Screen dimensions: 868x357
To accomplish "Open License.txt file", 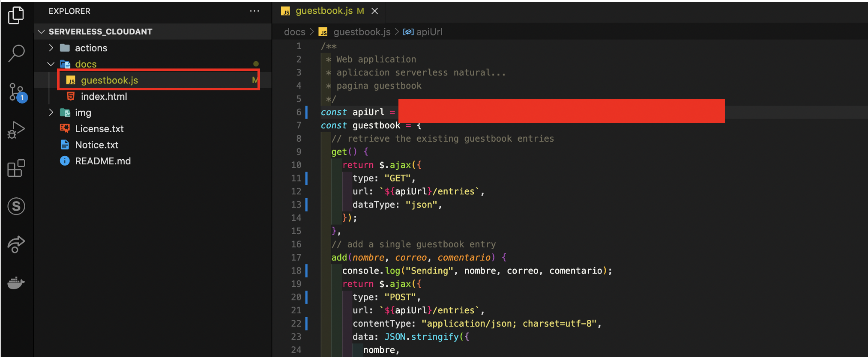I will 99,129.
